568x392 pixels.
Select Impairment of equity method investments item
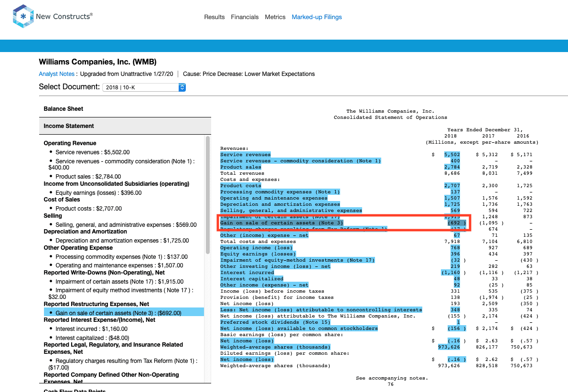click(x=121, y=294)
